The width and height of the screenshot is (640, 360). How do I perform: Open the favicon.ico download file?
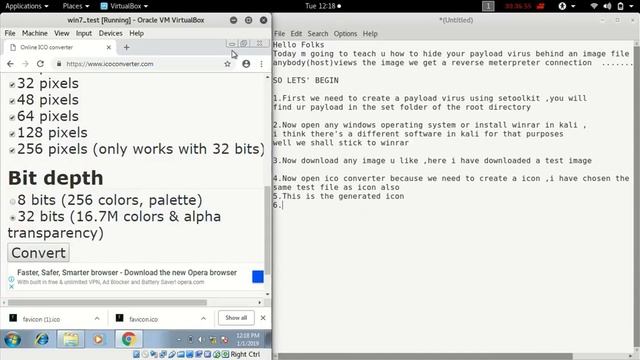click(x=144, y=319)
